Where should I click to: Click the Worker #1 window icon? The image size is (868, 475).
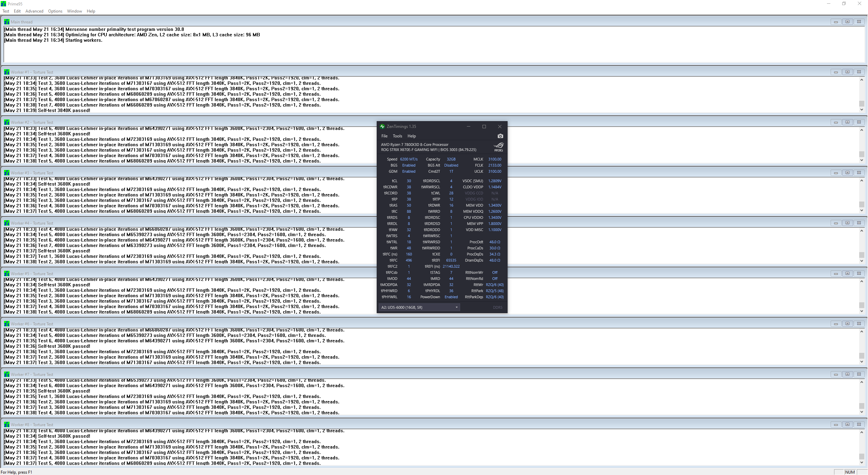click(6, 72)
